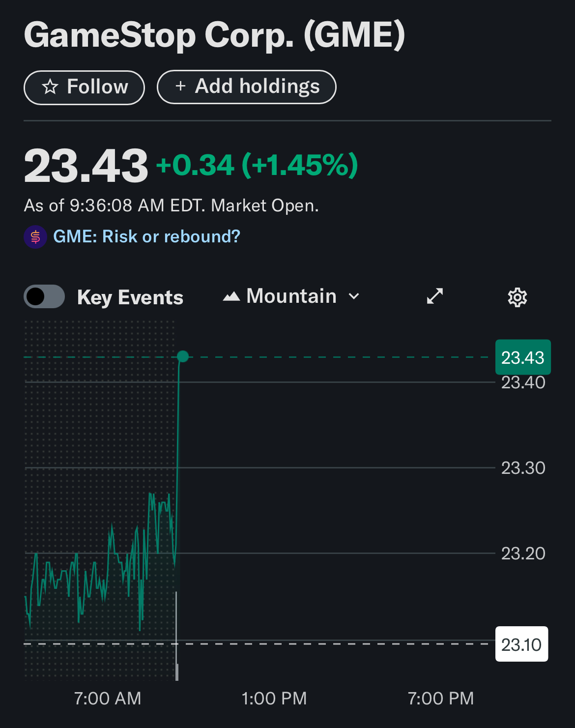This screenshot has width=575, height=728.
Task: Click the 23.10 previous close label
Action: tap(521, 644)
